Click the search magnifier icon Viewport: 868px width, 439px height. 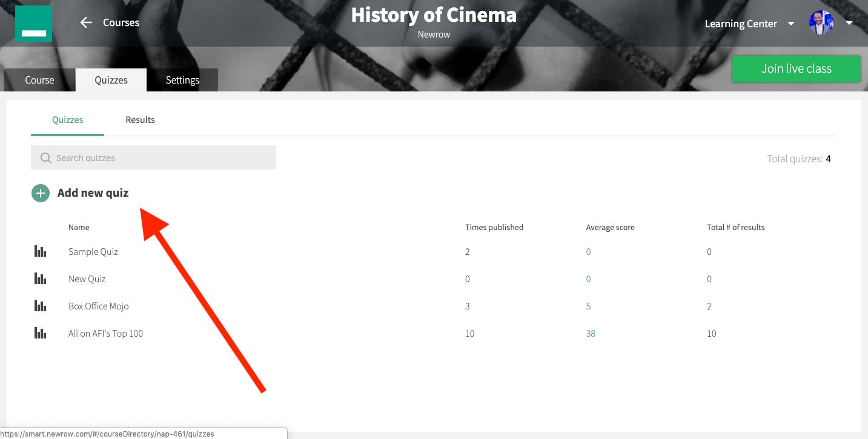pos(45,158)
